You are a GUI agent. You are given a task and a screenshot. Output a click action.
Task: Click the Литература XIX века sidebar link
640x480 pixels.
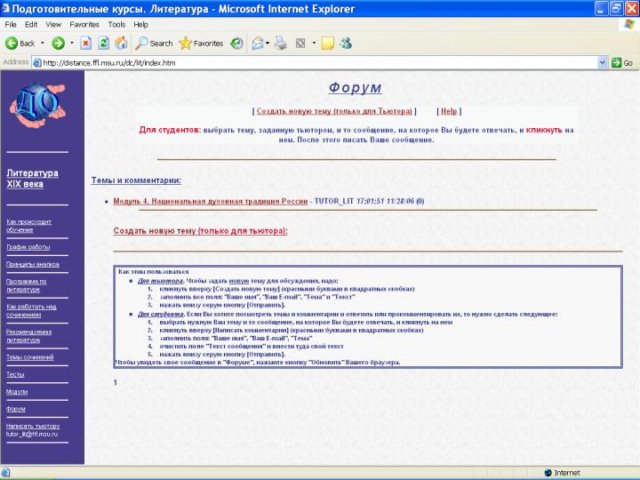click(32, 178)
